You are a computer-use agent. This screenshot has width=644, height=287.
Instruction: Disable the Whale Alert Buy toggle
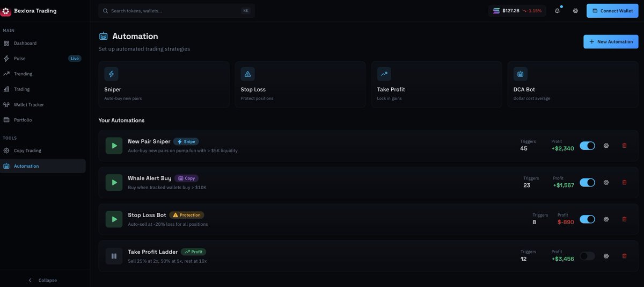(588, 182)
